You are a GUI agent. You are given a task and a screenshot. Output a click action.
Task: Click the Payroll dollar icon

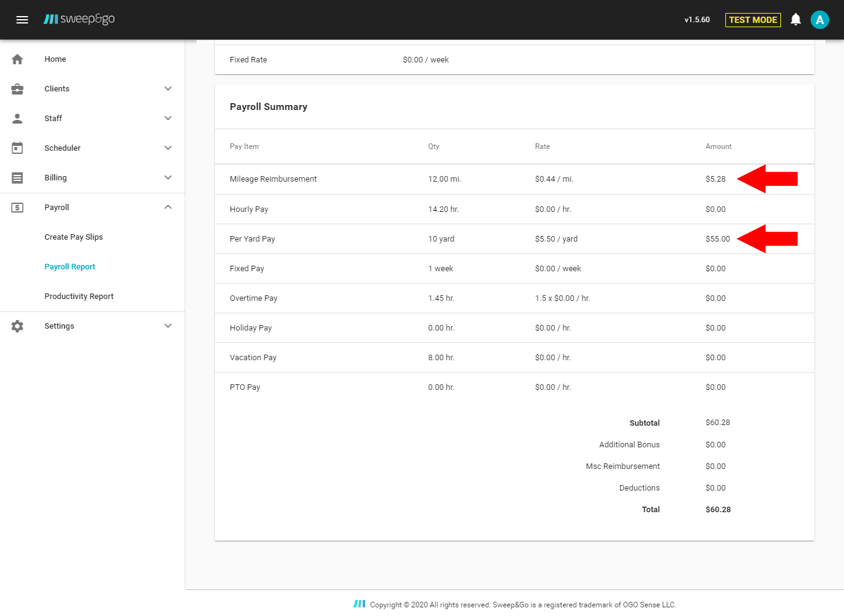17,208
